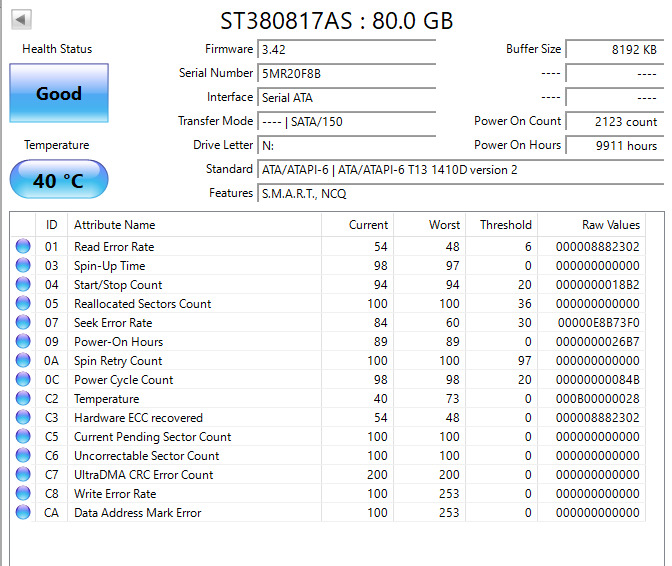Select the Spin-Up Time attribute name
Image resolution: width=672 pixels, height=566 pixels.
[110, 266]
